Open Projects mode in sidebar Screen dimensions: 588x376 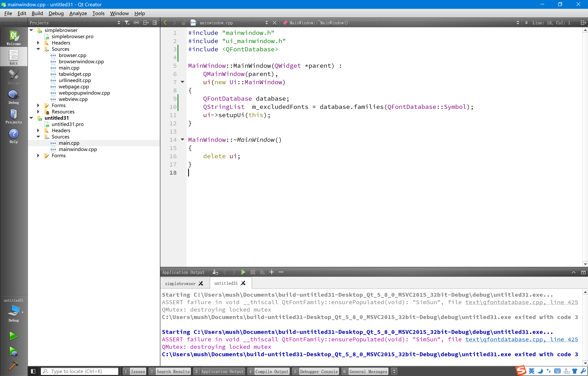tap(14, 117)
